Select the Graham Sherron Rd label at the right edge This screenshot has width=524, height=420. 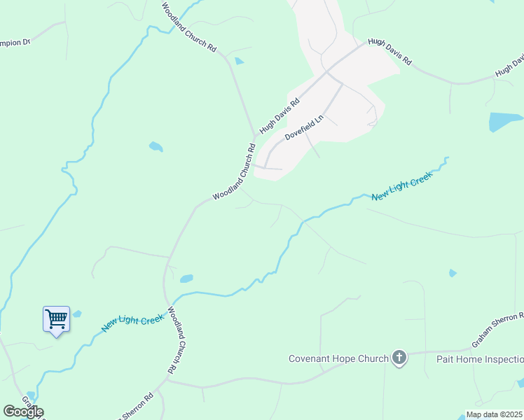point(497,330)
